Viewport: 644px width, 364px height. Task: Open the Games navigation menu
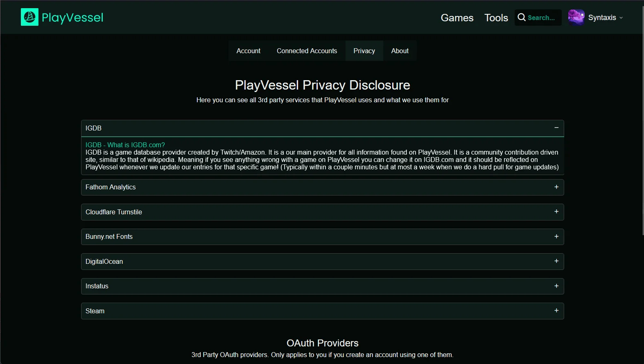(x=457, y=18)
